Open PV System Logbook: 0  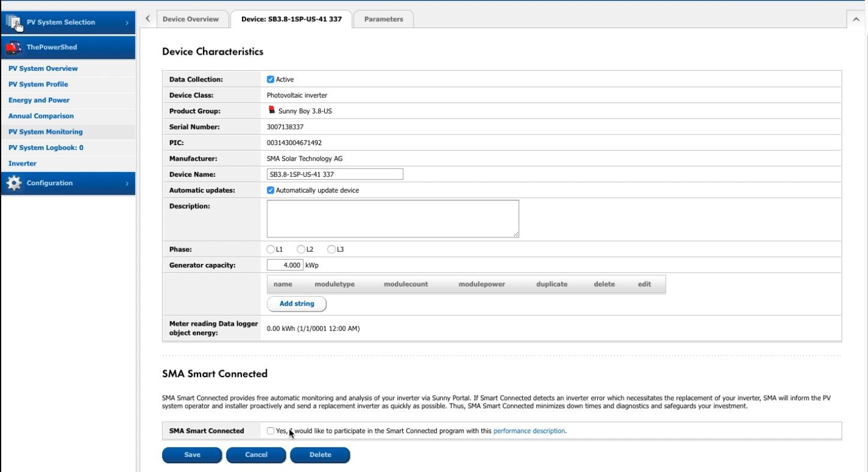tap(46, 148)
